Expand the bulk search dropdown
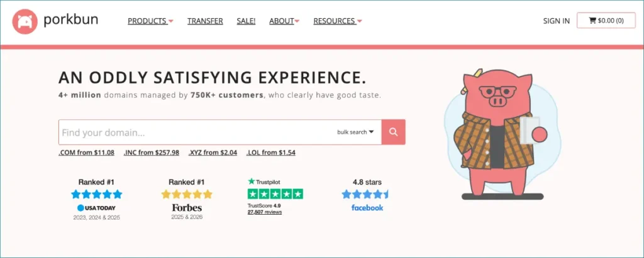 [x=355, y=132]
